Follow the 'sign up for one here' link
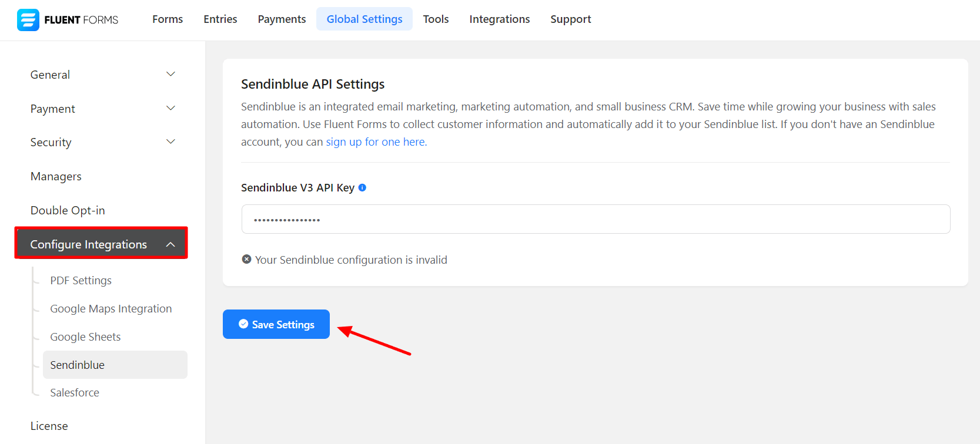This screenshot has width=980, height=444. [x=376, y=142]
